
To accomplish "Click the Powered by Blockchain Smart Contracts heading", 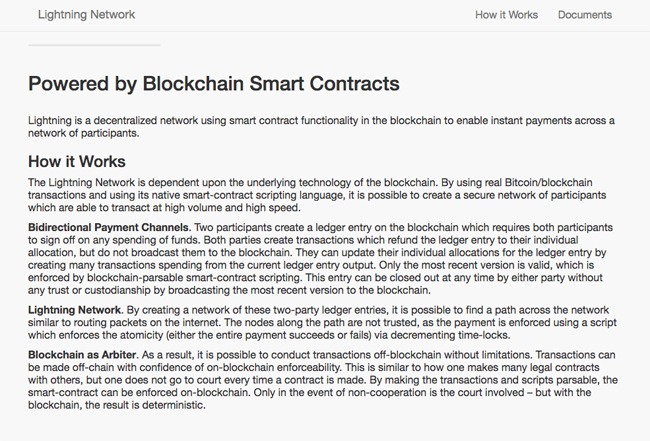I will tap(214, 84).
